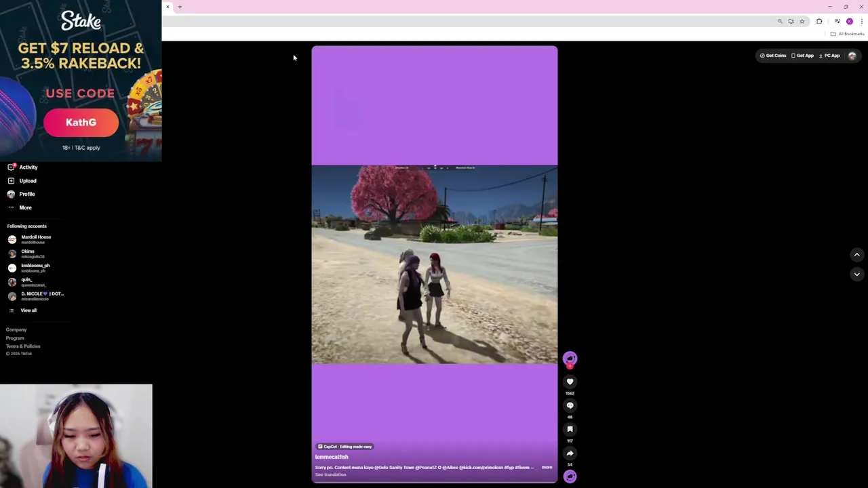Click CapCut Editing made easy tag
868x488 pixels.
344,447
